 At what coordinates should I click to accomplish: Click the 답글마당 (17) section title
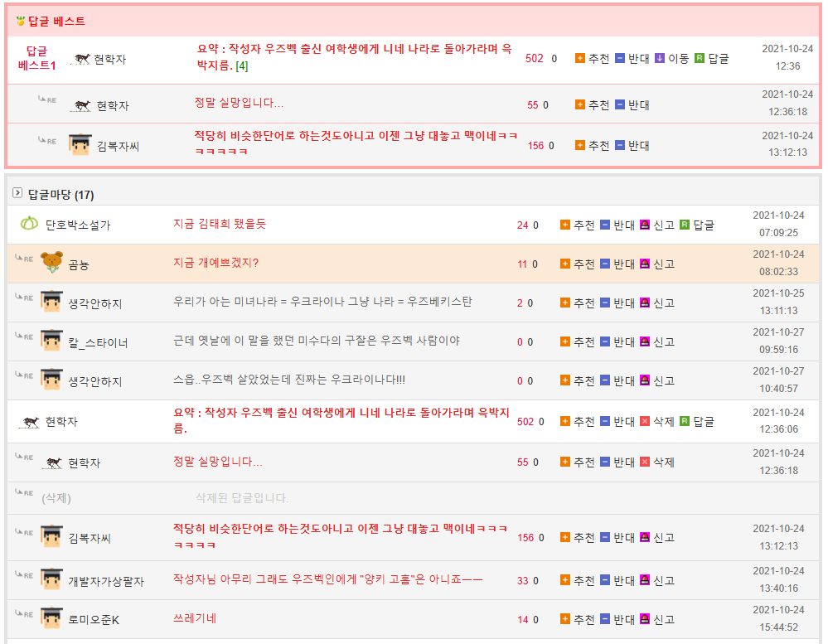pyautogui.click(x=61, y=195)
